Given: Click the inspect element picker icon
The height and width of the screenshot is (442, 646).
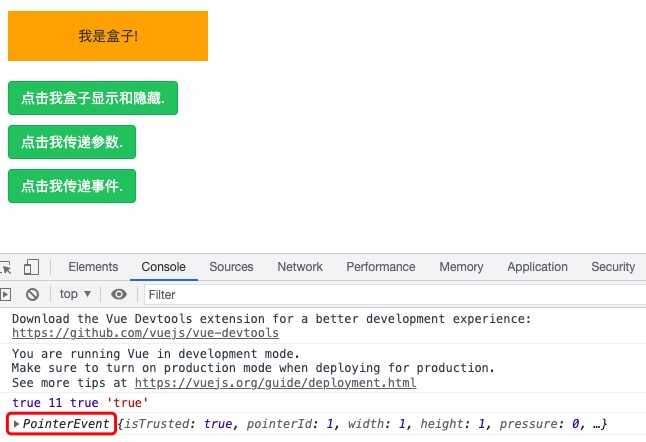Looking at the screenshot, I should (x=5, y=267).
